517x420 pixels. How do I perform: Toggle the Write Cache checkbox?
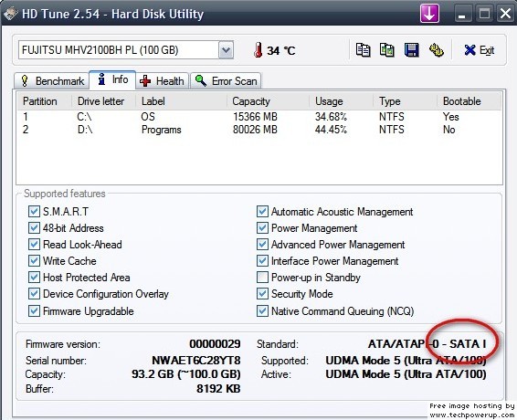34,261
